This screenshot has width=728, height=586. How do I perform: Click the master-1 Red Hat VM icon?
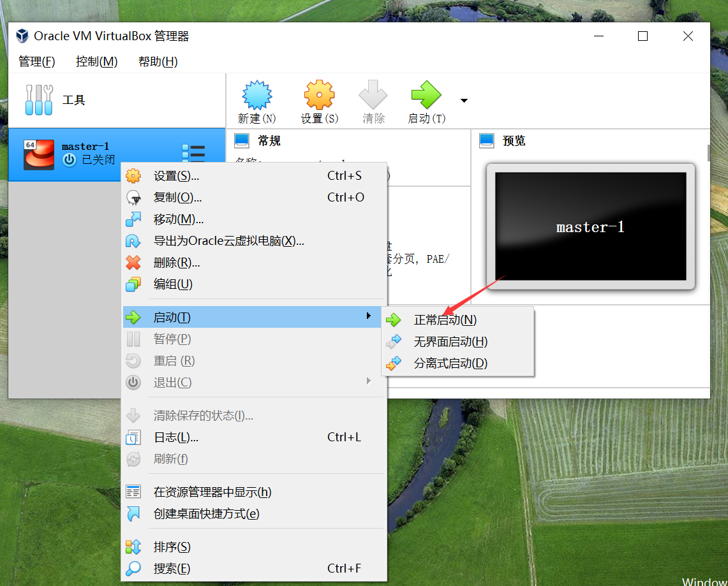39,155
